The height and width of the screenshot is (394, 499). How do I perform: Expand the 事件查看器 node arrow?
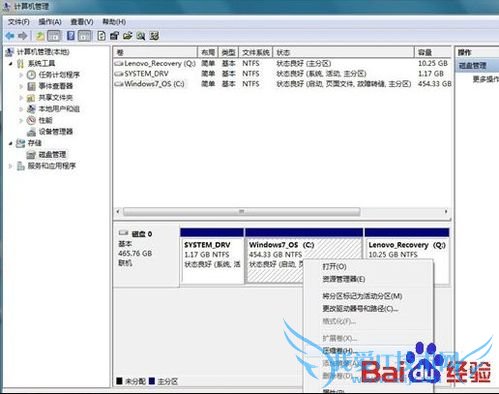point(21,86)
